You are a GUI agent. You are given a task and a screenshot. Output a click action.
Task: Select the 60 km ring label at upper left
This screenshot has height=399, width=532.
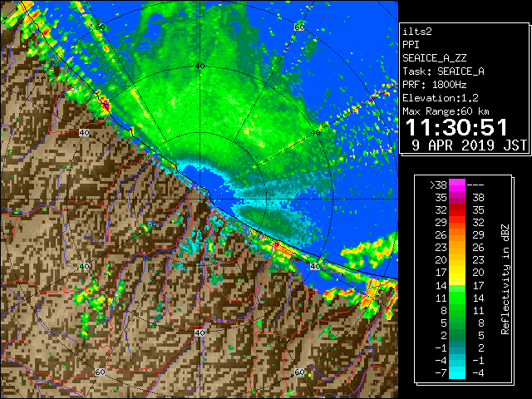tap(100, 27)
